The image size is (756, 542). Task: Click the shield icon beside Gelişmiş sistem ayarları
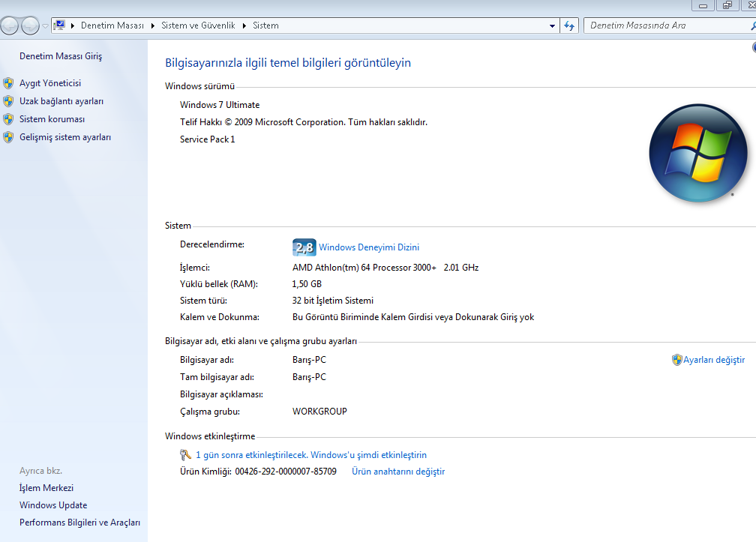point(8,137)
